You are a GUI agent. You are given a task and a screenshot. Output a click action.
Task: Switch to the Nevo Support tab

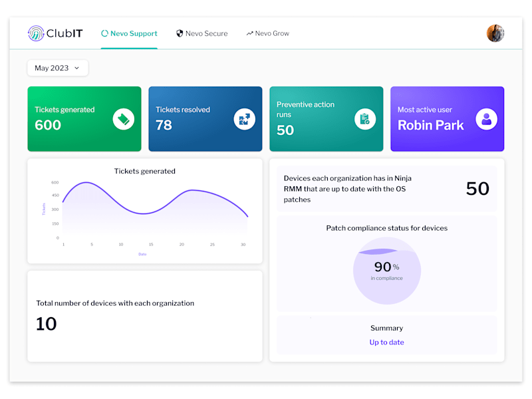pos(129,33)
